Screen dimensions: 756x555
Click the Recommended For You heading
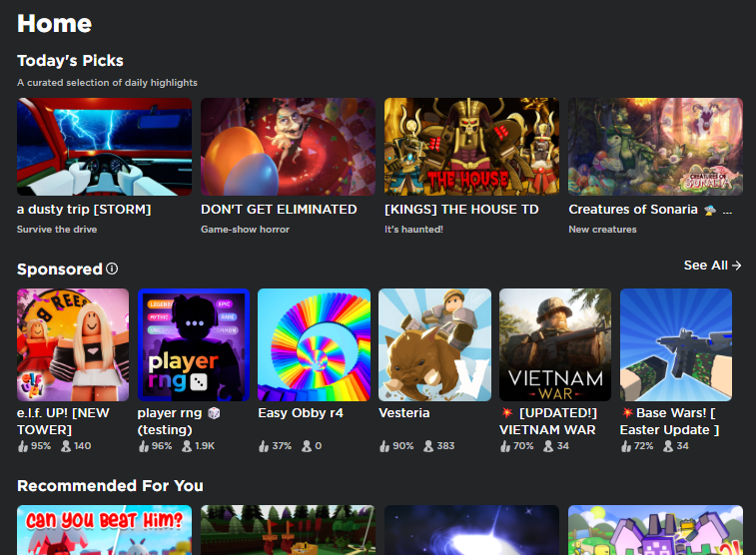click(x=110, y=485)
